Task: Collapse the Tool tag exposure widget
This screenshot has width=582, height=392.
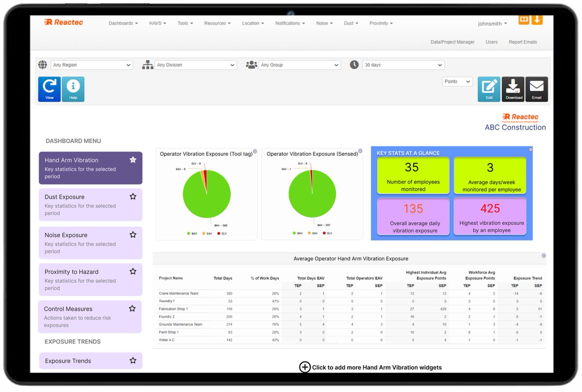Action: [x=255, y=151]
